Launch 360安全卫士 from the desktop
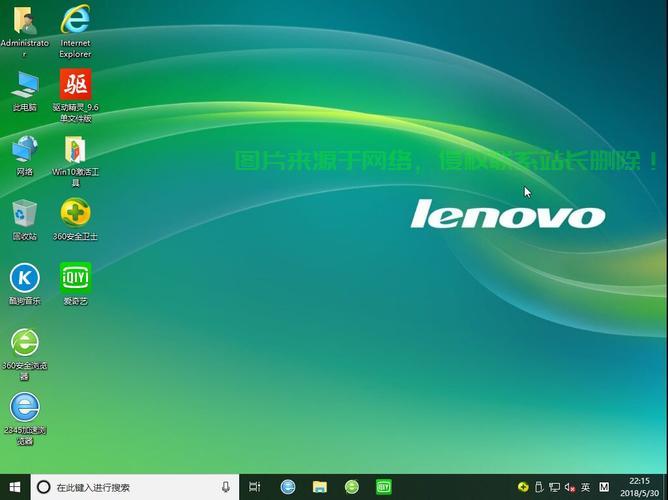The height and width of the screenshot is (500, 668). click(x=75, y=213)
